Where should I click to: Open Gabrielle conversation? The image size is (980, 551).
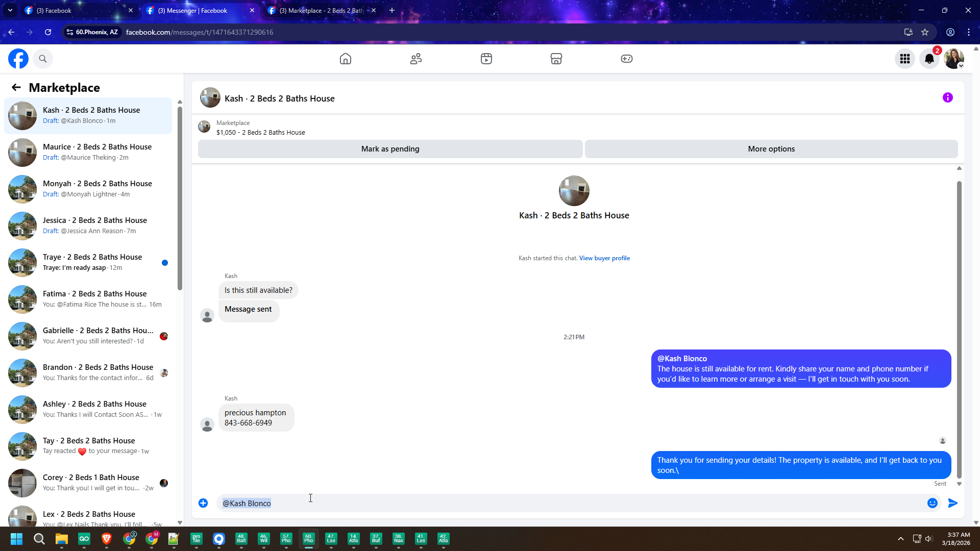[88, 336]
